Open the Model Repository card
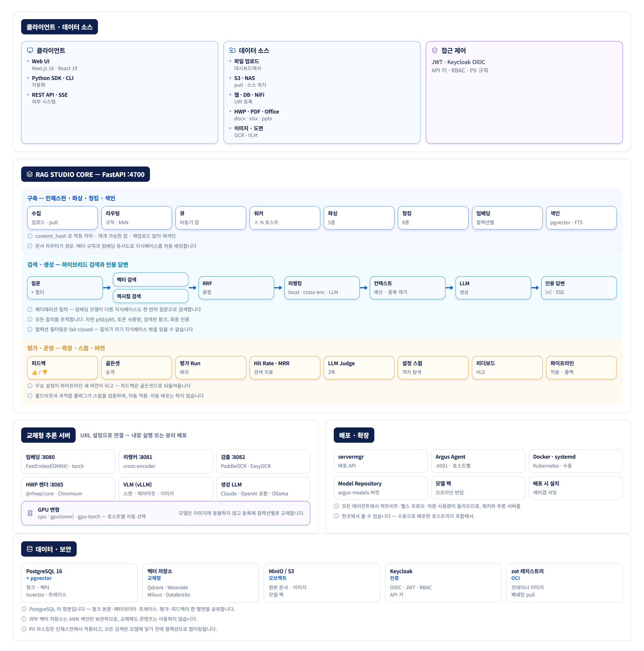 click(x=380, y=488)
